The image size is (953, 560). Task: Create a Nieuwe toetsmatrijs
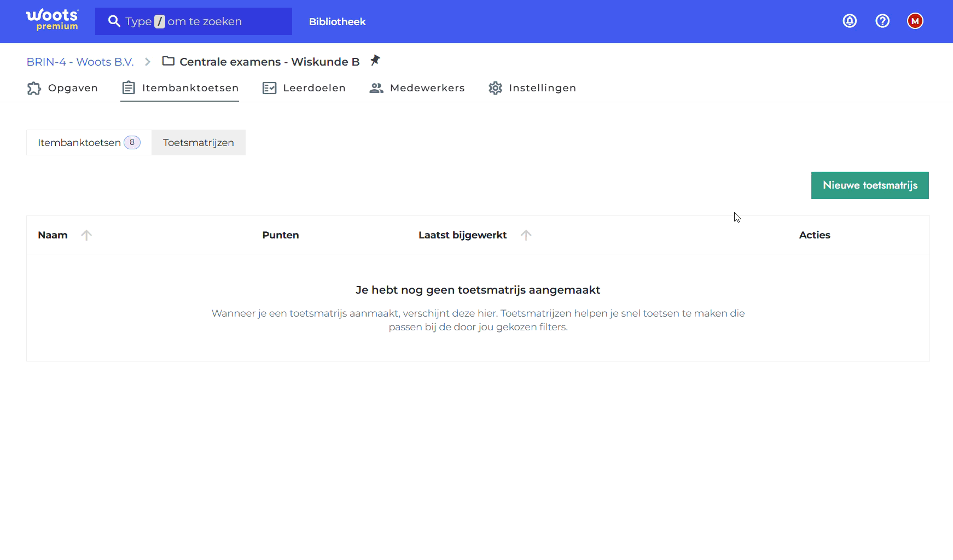tap(870, 185)
